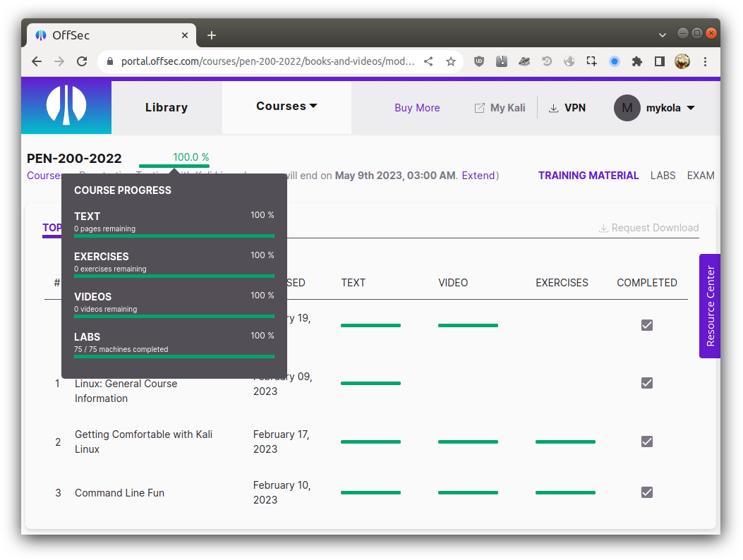Viewport: 743px width, 560px height.
Task: Click '75 / 75 machines completed' text
Action: tap(121, 349)
